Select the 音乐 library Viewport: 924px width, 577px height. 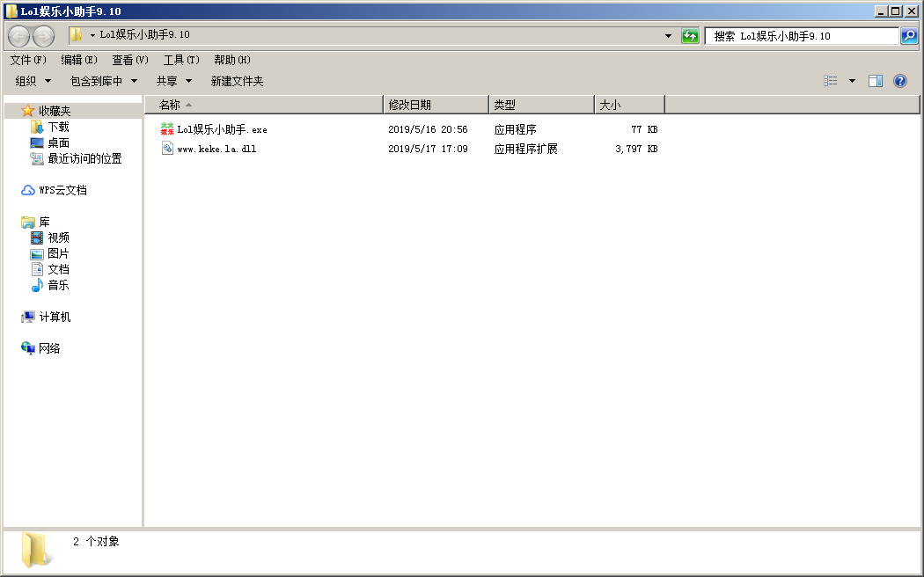(58, 286)
